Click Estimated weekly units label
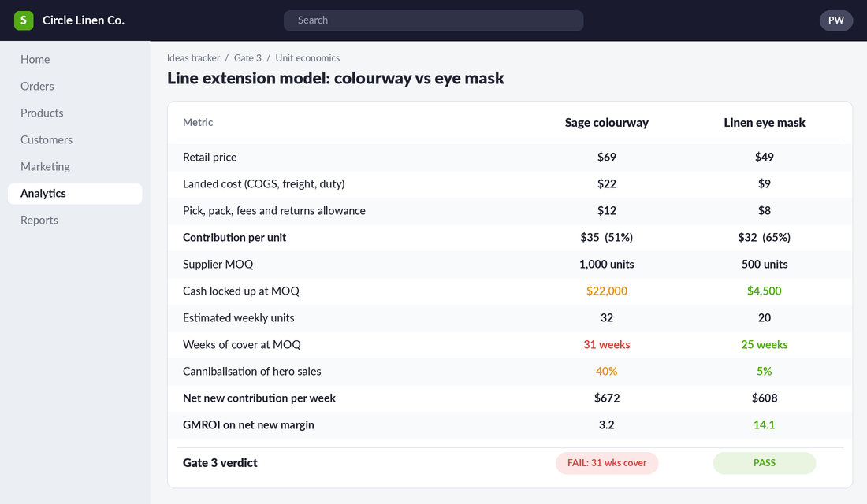 [238, 318]
